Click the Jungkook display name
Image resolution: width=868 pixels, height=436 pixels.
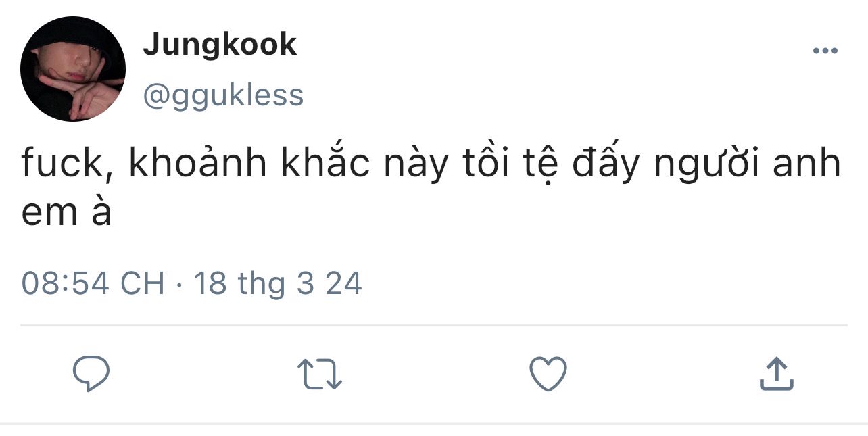(x=220, y=45)
